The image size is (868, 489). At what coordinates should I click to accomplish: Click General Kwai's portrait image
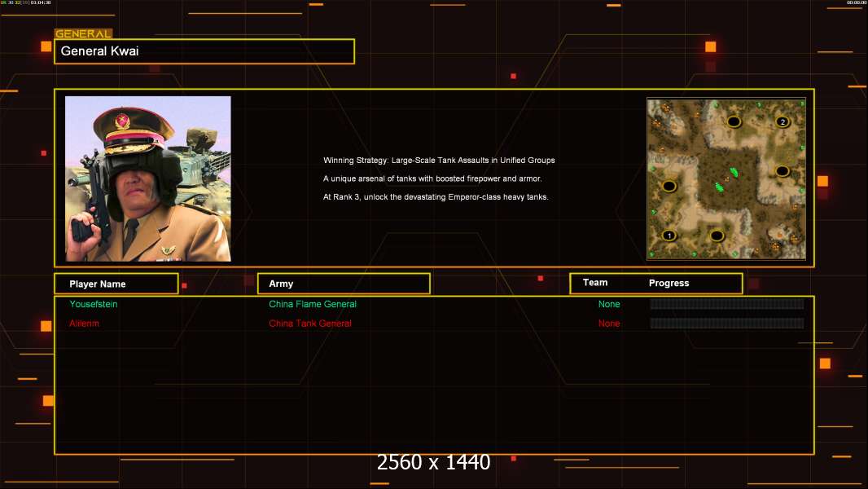(x=148, y=178)
